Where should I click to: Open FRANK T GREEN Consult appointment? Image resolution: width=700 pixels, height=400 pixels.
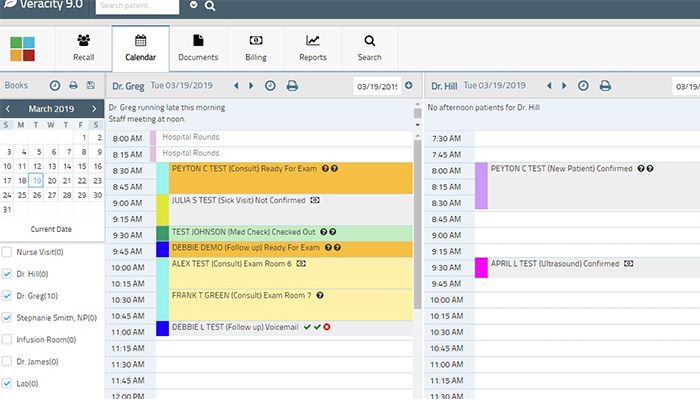pyautogui.click(x=291, y=305)
